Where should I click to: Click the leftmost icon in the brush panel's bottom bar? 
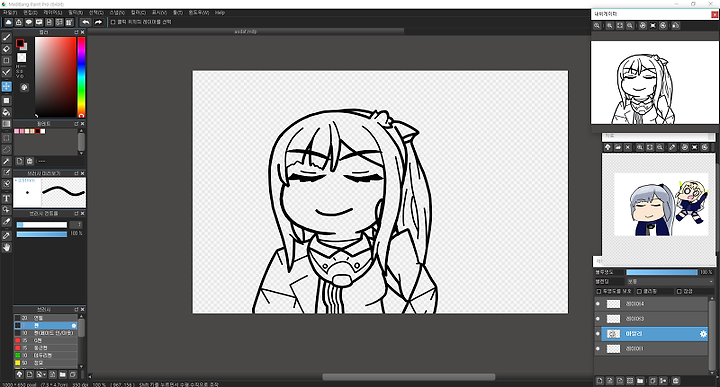19,375
